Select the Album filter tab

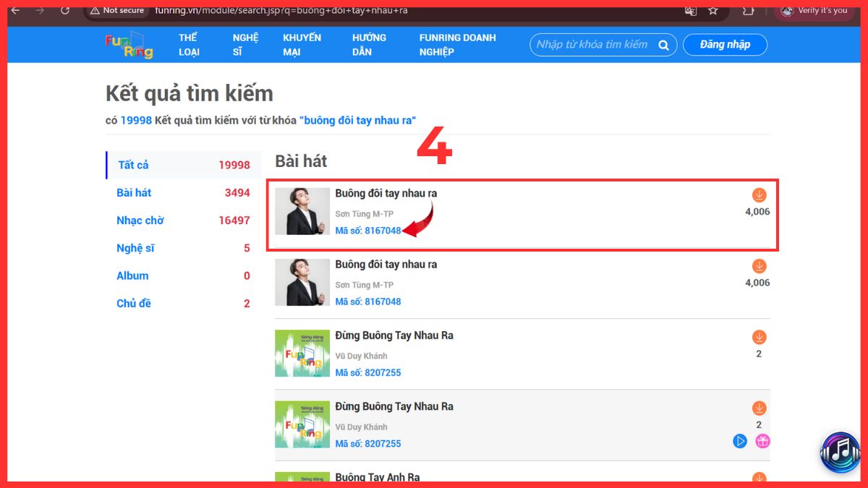(184, 275)
